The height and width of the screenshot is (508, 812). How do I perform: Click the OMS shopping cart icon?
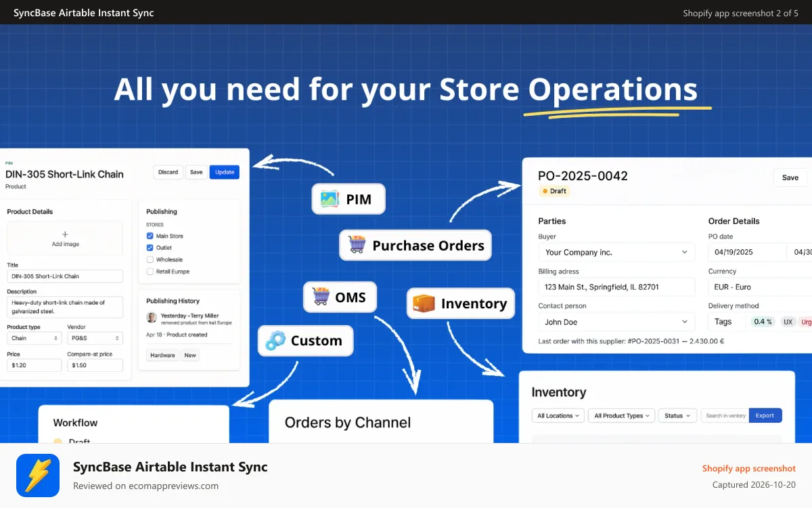(x=321, y=297)
